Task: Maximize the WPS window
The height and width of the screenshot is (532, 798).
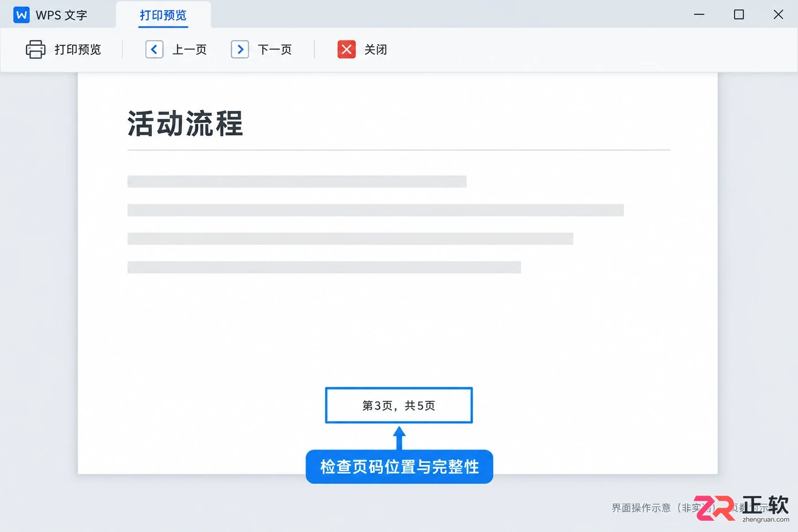Action: (739, 14)
